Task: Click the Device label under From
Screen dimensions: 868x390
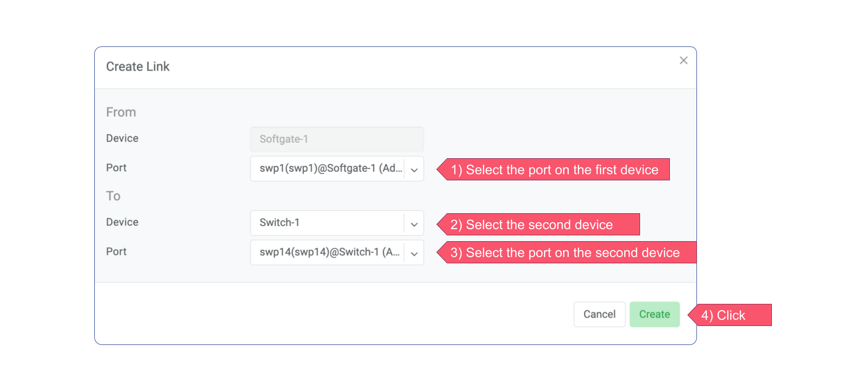Action: click(122, 138)
